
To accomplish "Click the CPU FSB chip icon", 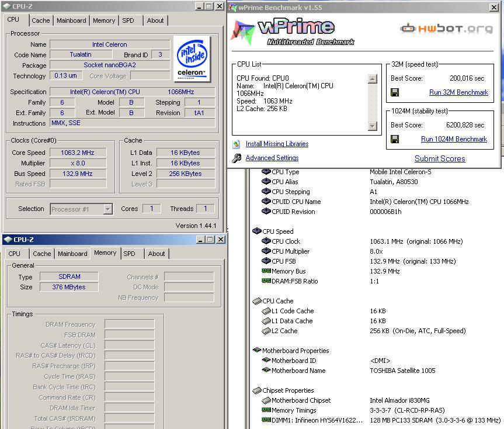I will click(x=266, y=261).
